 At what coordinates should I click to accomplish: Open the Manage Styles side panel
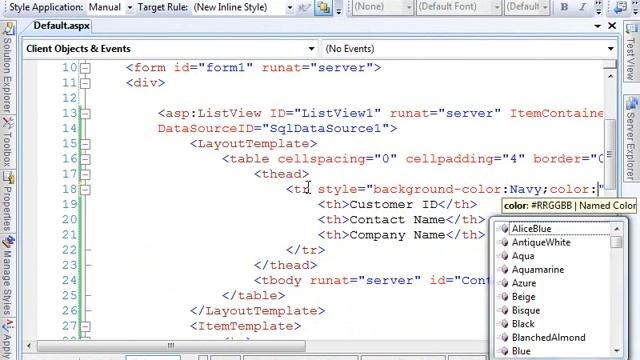click(x=7, y=276)
